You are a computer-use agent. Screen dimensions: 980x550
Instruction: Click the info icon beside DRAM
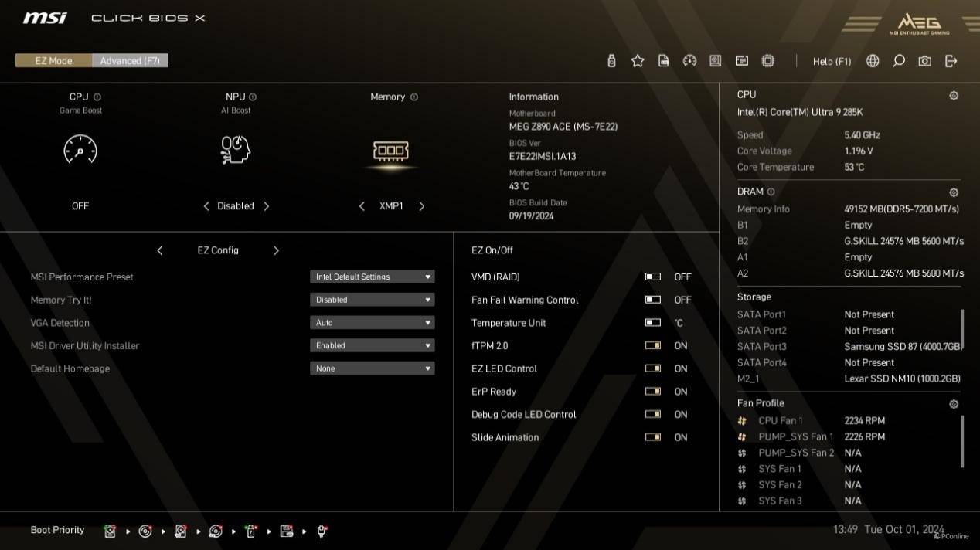tap(771, 192)
